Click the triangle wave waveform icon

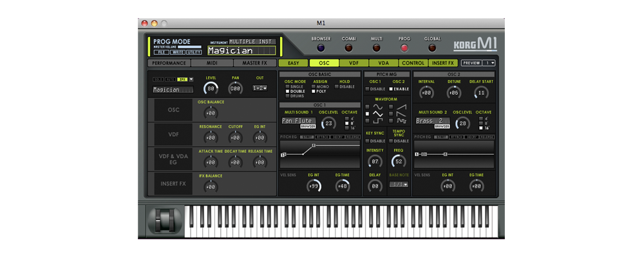click(377, 114)
